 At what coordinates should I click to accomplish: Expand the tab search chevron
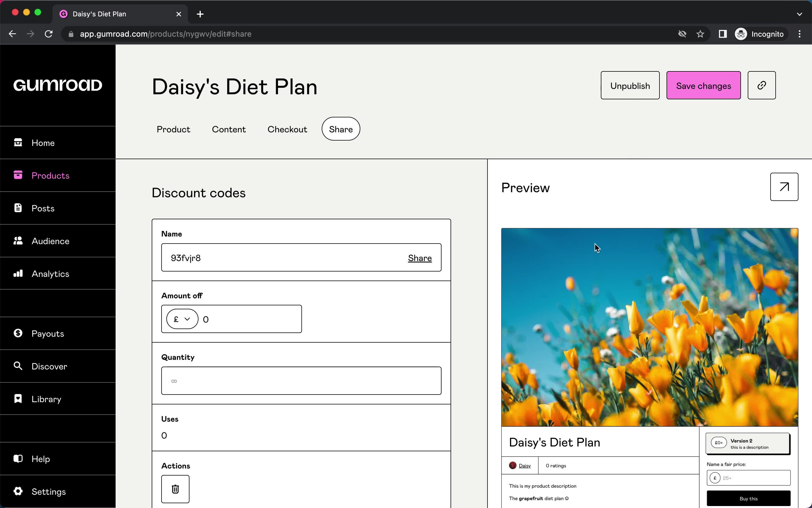(x=800, y=14)
